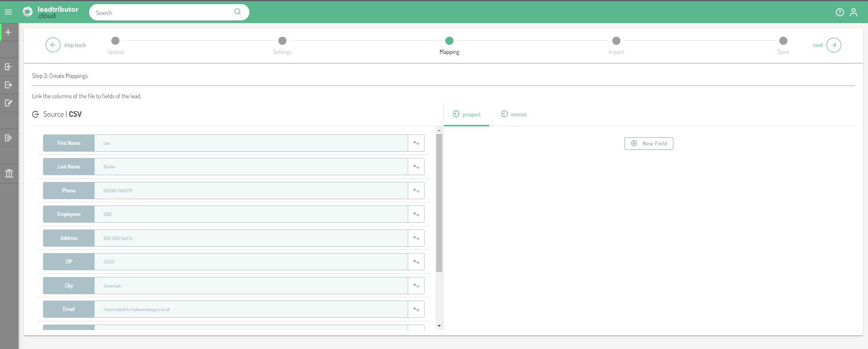The image size is (868, 349).
Task: Switch to the interest tab
Action: click(514, 115)
